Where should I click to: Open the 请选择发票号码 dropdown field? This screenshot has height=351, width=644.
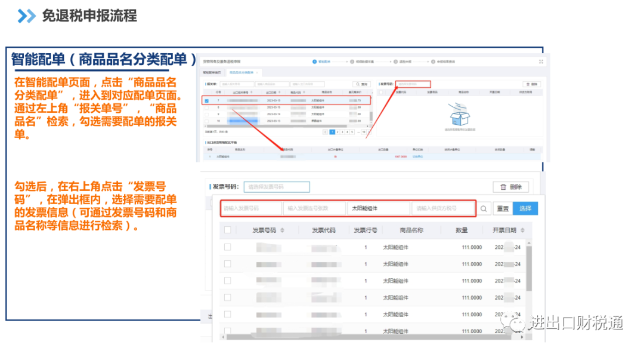coord(277,187)
